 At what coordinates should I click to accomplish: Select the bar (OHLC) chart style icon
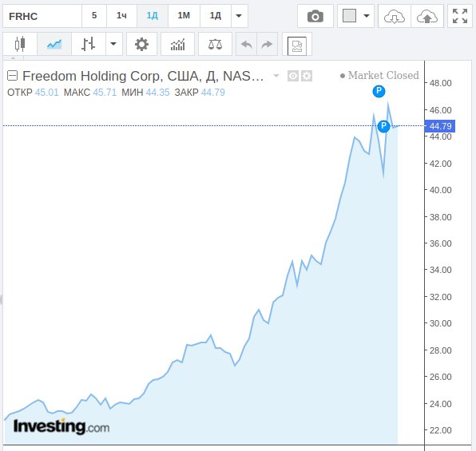(89, 45)
